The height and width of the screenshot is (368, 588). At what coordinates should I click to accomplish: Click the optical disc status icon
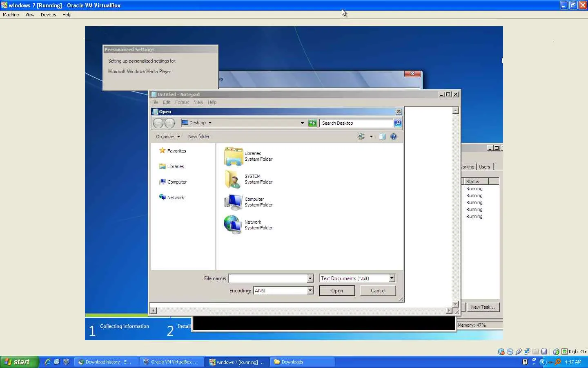point(510,352)
